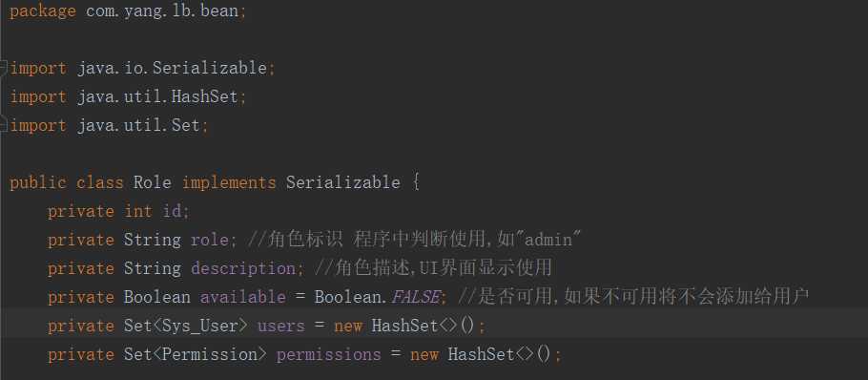Click the description field variable
The height and width of the screenshot is (380, 868).
pyautogui.click(x=243, y=269)
